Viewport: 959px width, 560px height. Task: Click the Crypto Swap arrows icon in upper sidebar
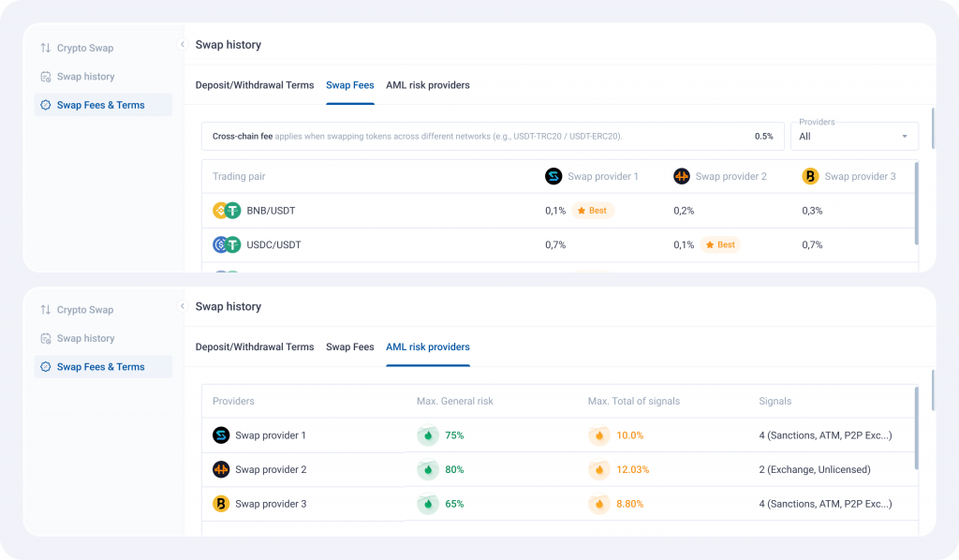point(46,48)
